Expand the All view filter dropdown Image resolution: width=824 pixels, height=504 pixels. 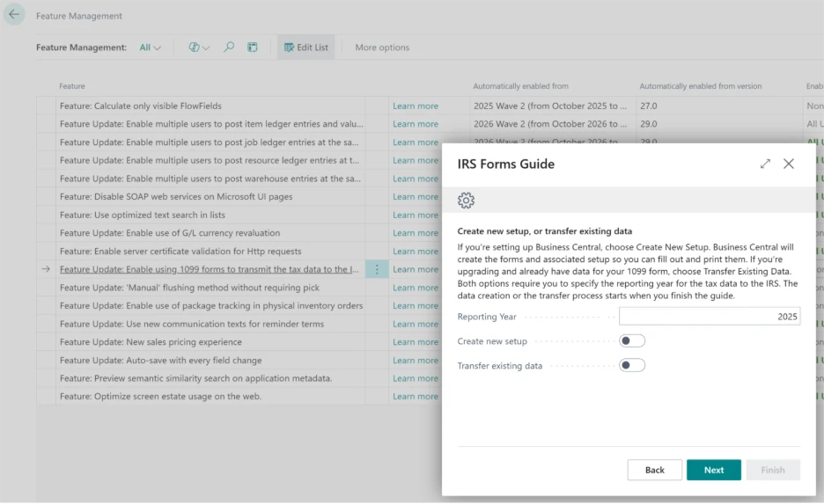point(150,47)
